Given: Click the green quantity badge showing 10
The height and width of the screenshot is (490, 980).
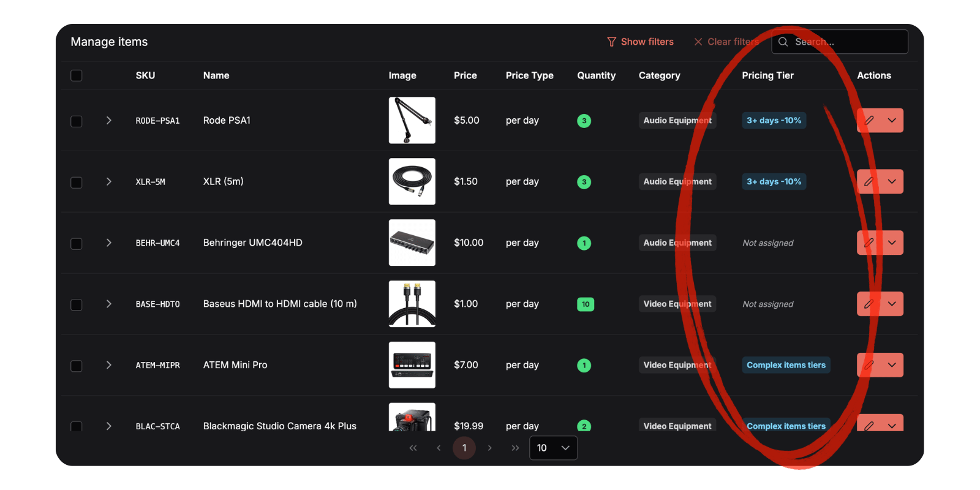Looking at the screenshot, I should click(x=586, y=304).
